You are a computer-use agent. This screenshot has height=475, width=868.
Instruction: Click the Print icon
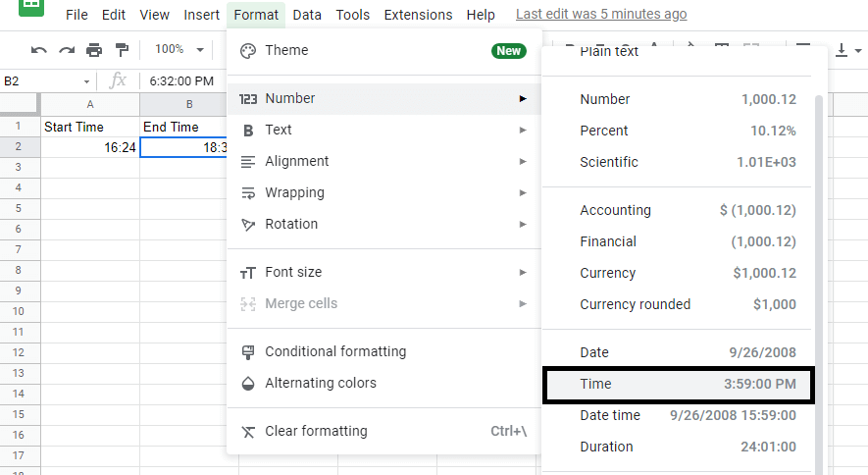pyautogui.click(x=94, y=50)
